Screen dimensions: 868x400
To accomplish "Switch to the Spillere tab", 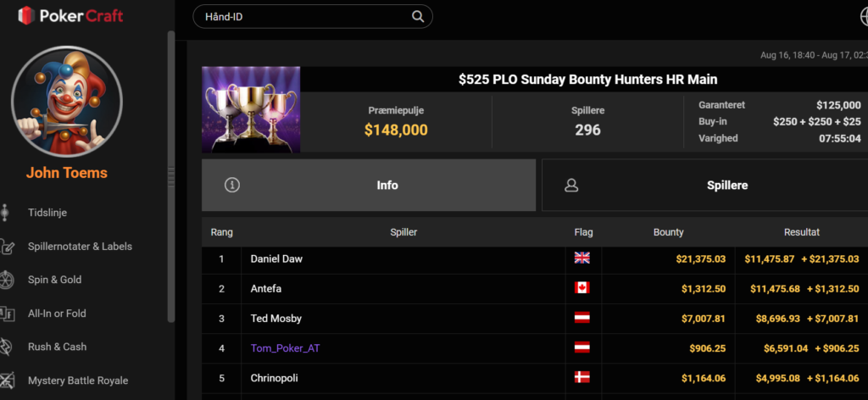I will point(704,186).
